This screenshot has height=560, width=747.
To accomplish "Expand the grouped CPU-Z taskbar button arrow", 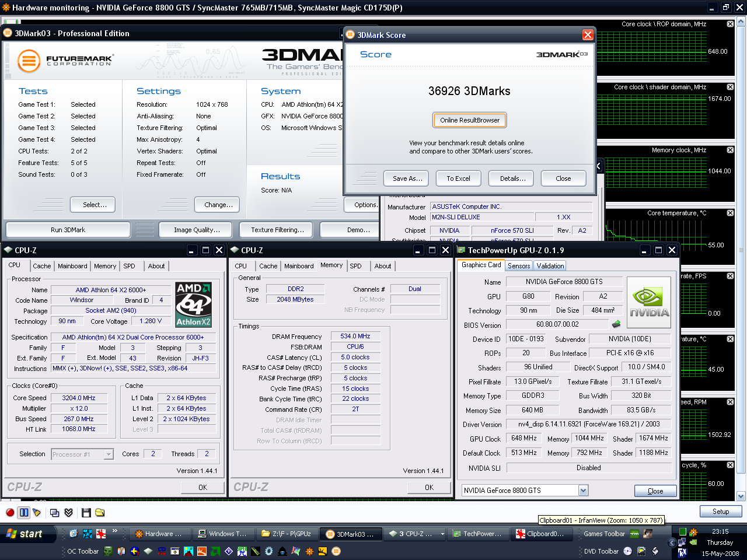I will (442, 534).
